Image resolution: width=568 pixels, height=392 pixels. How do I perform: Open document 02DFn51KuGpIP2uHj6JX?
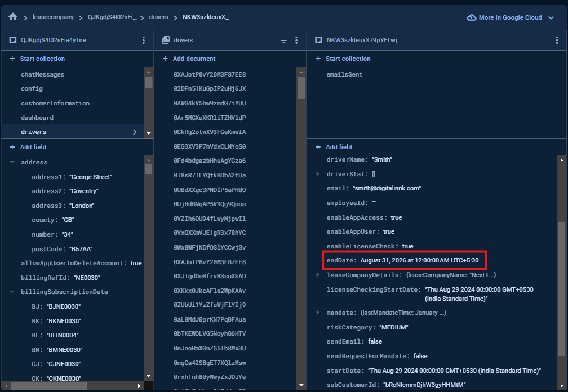click(x=210, y=88)
